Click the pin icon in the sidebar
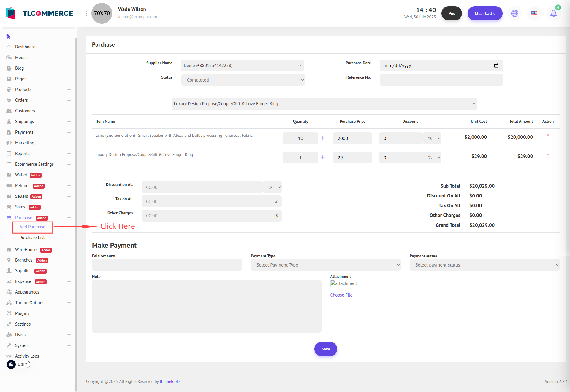This screenshot has height=392, width=570. pos(8,37)
